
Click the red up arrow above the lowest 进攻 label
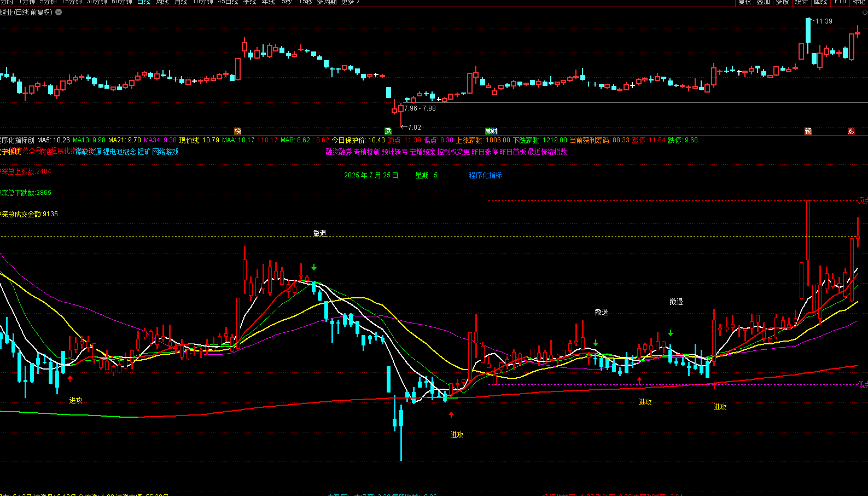click(x=451, y=415)
